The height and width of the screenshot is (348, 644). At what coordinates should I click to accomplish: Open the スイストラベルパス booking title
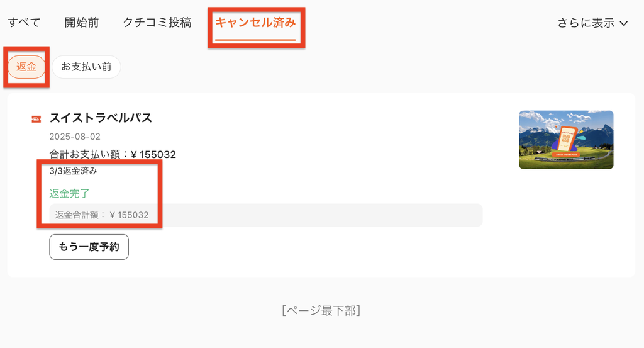click(101, 118)
